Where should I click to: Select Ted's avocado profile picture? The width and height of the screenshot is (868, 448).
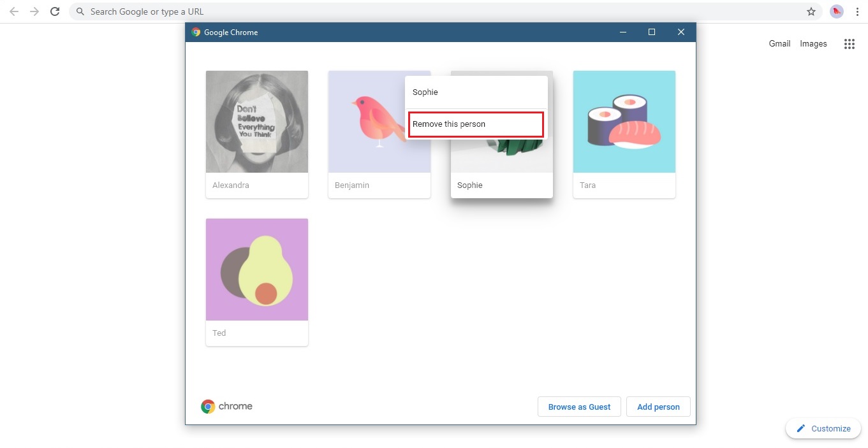(256, 269)
